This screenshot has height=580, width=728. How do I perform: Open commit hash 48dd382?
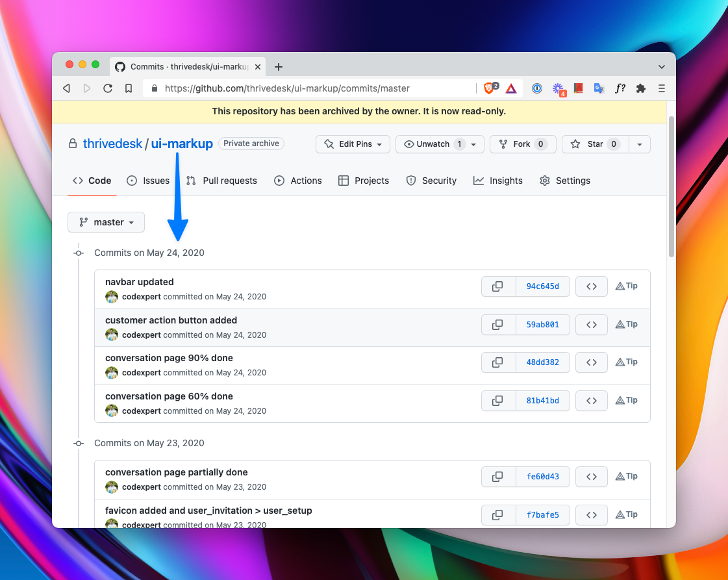(x=543, y=362)
